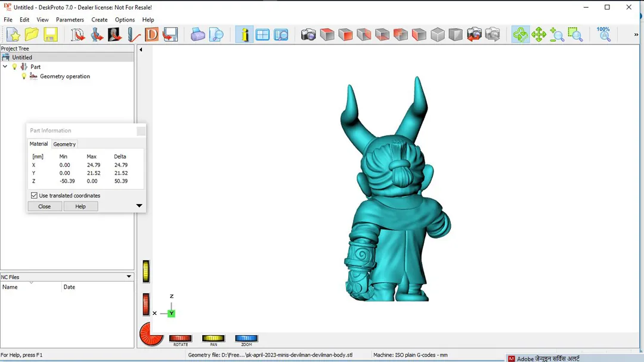This screenshot has height=362, width=644.
Task: Toggle the green Rotate mouse mode button
Action: (x=521, y=35)
